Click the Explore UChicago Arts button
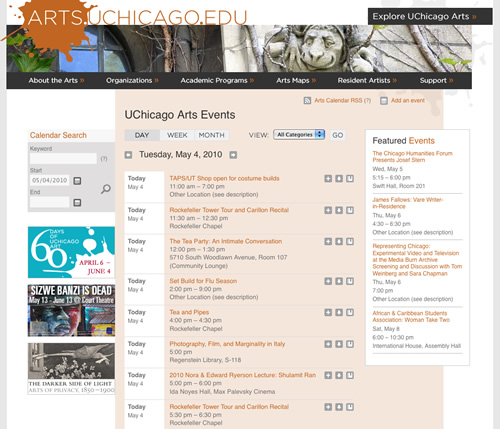The image size is (500, 429). click(430, 16)
